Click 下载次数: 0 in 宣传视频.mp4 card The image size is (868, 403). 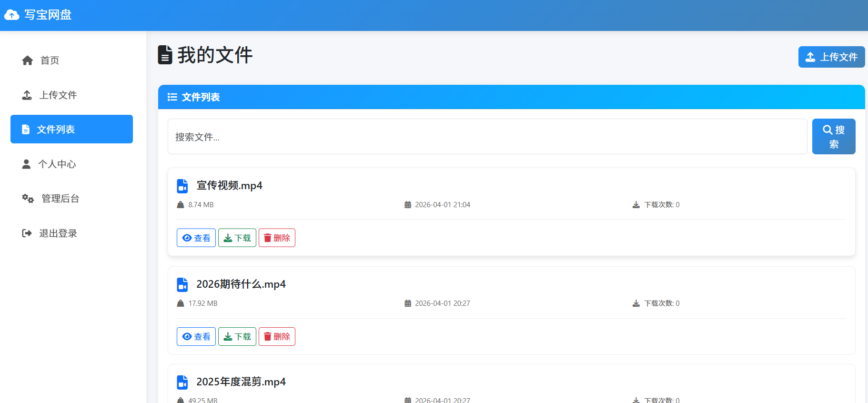(x=662, y=205)
